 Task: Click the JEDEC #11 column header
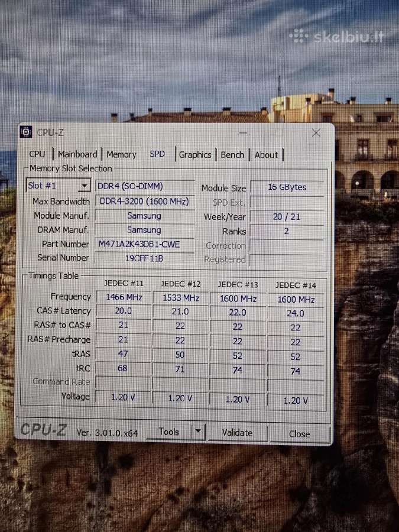pyautogui.click(x=124, y=283)
